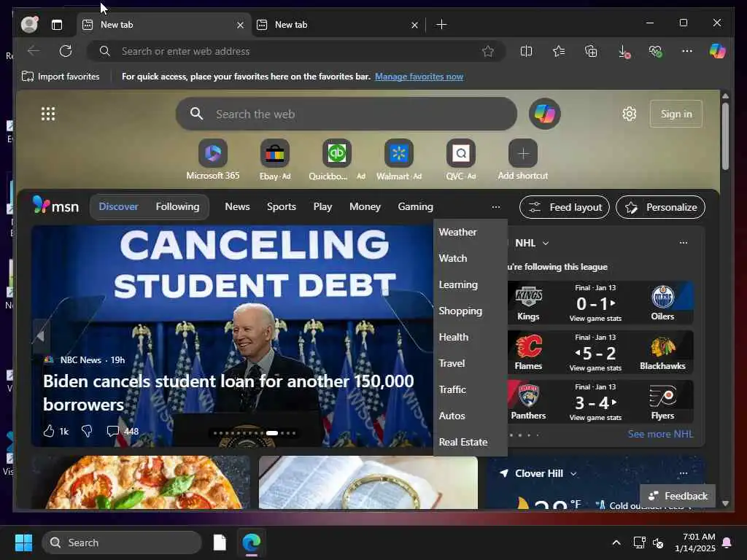Open the Gaming tab
This screenshot has height=560, width=747.
[415, 206]
